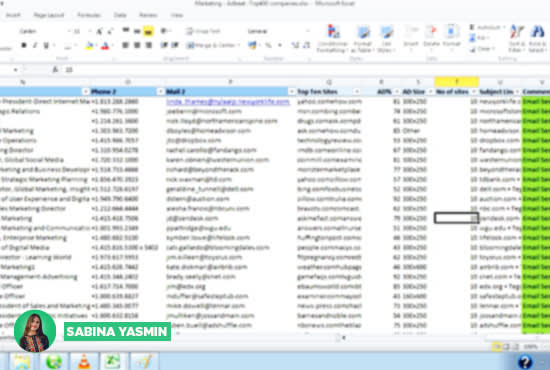The width and height of the screenshot is (550, 370).
Task: Apply yellow Fill Color bucket
Action: pyautogui.click(x=89, y=45)
